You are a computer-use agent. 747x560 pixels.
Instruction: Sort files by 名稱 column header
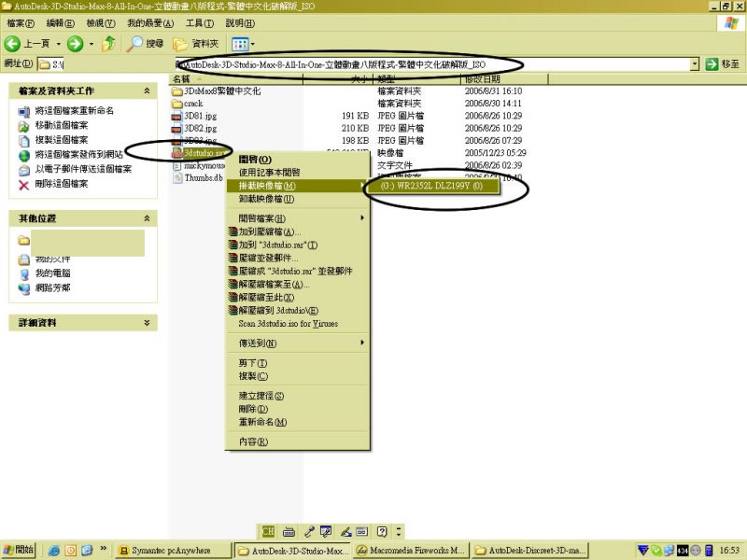[x=236, y=79]
